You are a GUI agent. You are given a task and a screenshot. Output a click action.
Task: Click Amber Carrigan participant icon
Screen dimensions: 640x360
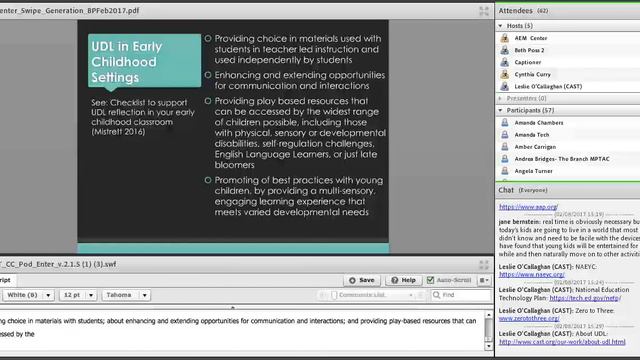(504, 147)
